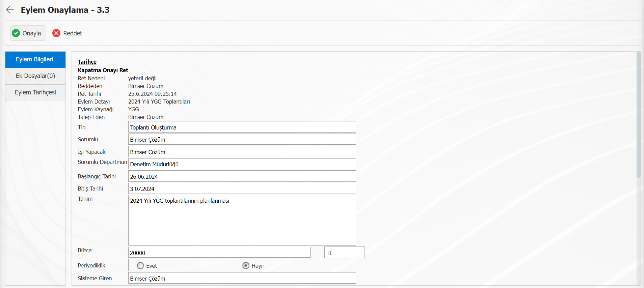
Task: Click the Tip field showing Toplantı Oluşturma
Action: pos(242,127)
